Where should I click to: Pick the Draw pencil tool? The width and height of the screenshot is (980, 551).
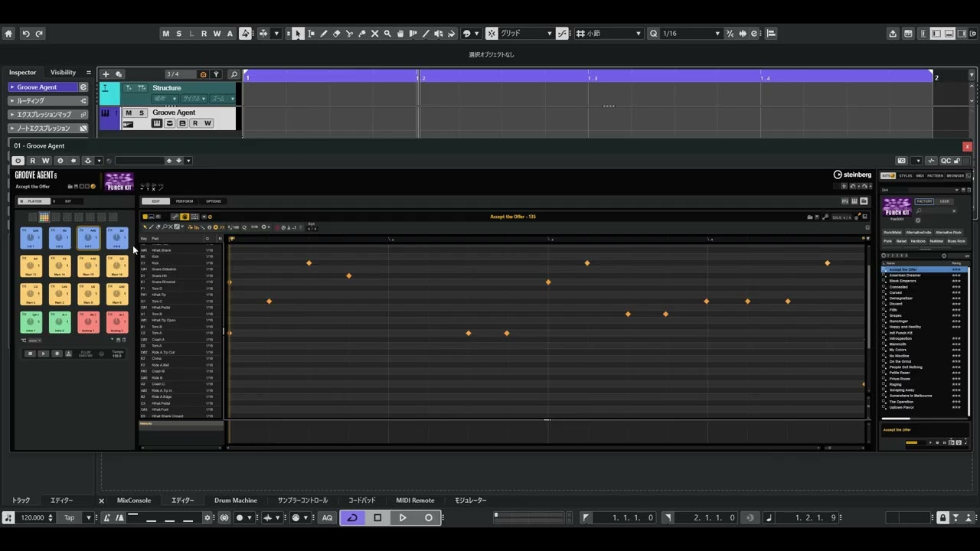(324, 34)
